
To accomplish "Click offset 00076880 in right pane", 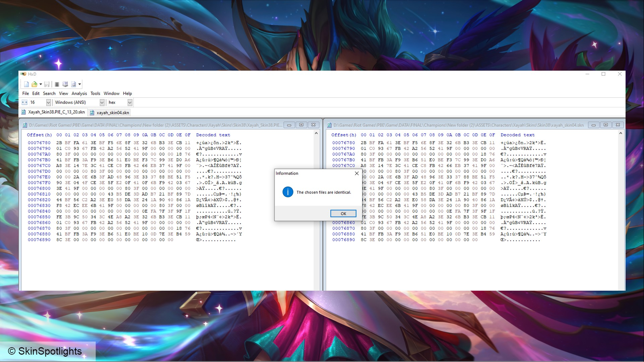I will [344, 234].
